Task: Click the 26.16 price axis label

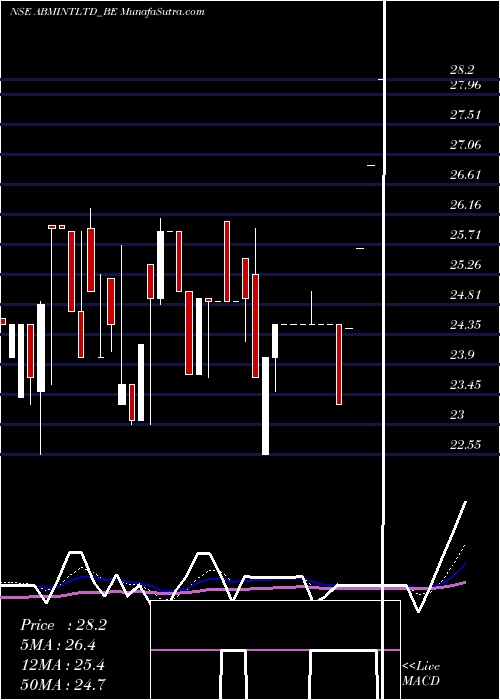Action: 465,205
